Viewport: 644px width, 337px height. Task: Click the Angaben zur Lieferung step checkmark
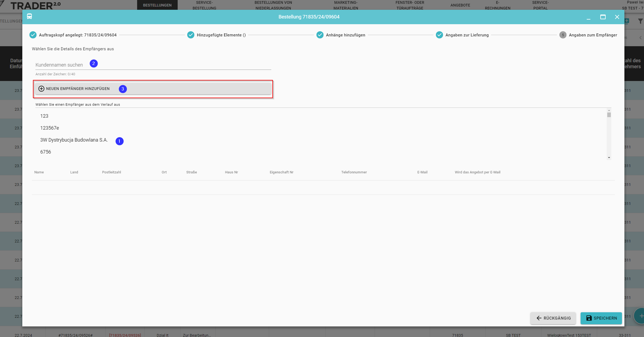(x=439, y=35)
